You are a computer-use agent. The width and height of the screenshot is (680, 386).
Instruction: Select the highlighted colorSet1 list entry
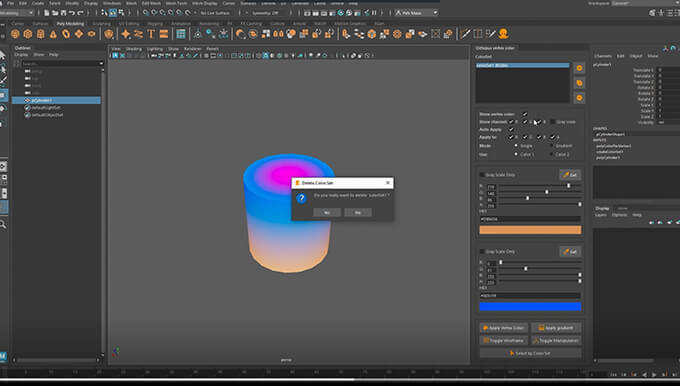click(523, 65)
